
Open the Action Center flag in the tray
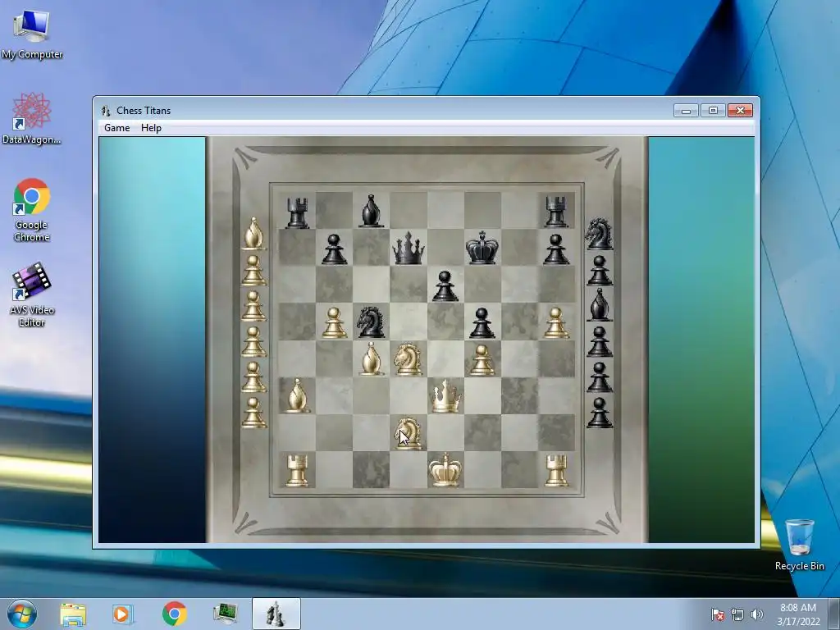(718, 614)
